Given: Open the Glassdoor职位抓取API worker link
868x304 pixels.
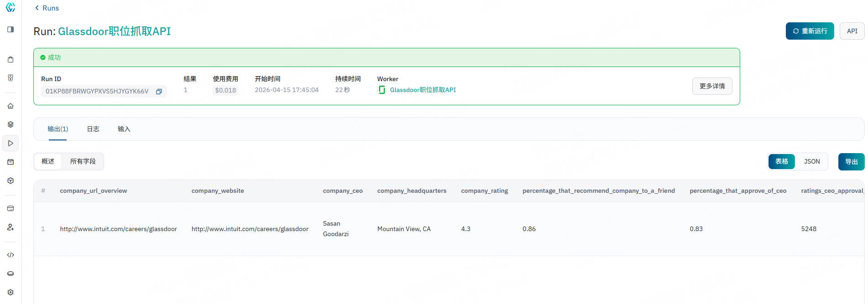Looking at the screenshot, I should pos(422,90).
